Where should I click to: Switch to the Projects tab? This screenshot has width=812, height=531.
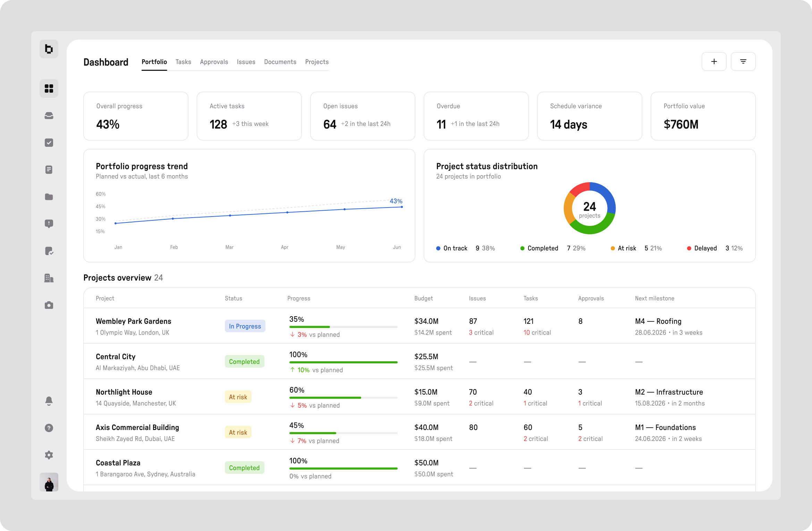(x=317, y=62)
